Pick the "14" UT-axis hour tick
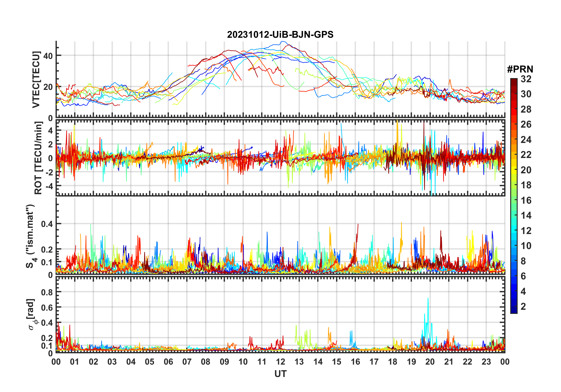561x392 pixels. pyautogui.click(x=318, y=362)
